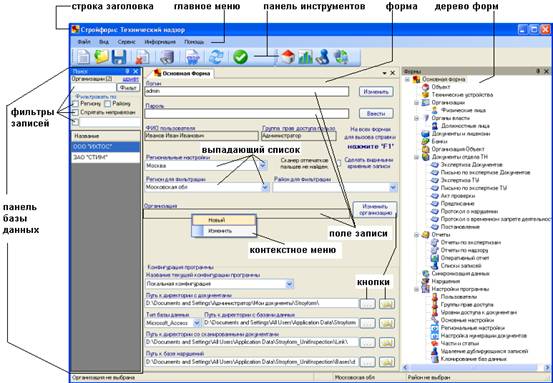Click the blue stamp toolbar icon
Image resolution: width=553 pixels, height=383 pixels.
click(322, 57)
